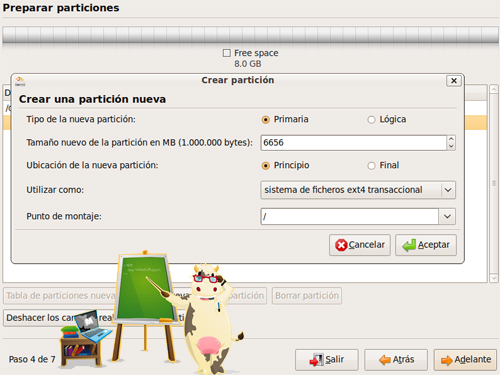Close the Crear partición dialog
The width and height of the screenshot is (500, 375).
coord(454,81)
